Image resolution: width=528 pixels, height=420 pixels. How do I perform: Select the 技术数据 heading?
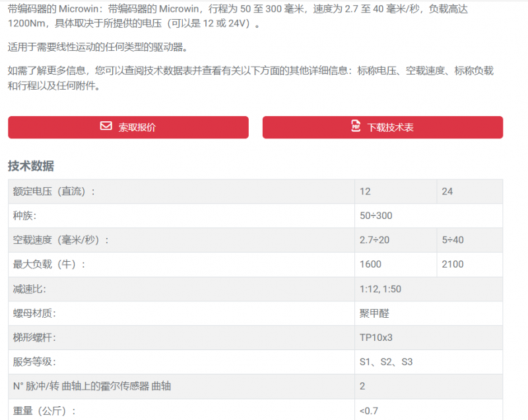pos(31,166)
